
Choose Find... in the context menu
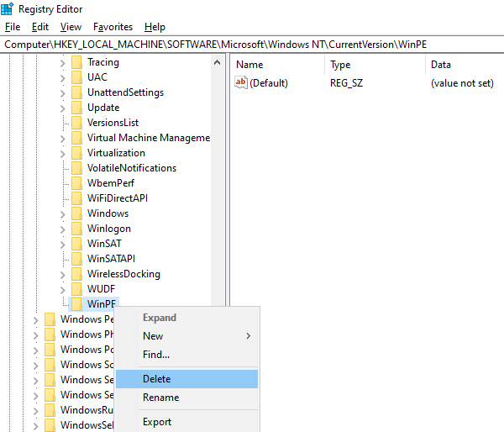tap(186, 355)
